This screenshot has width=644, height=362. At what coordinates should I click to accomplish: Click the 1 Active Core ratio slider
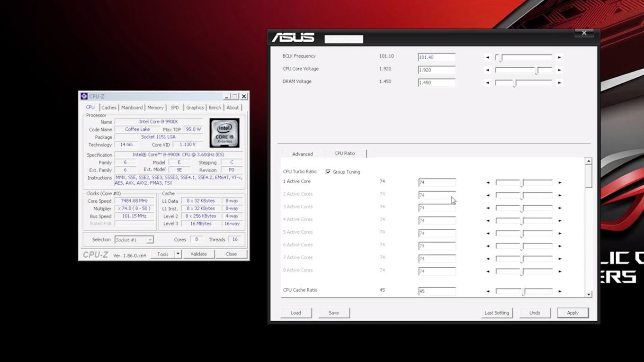coord(524,182)
